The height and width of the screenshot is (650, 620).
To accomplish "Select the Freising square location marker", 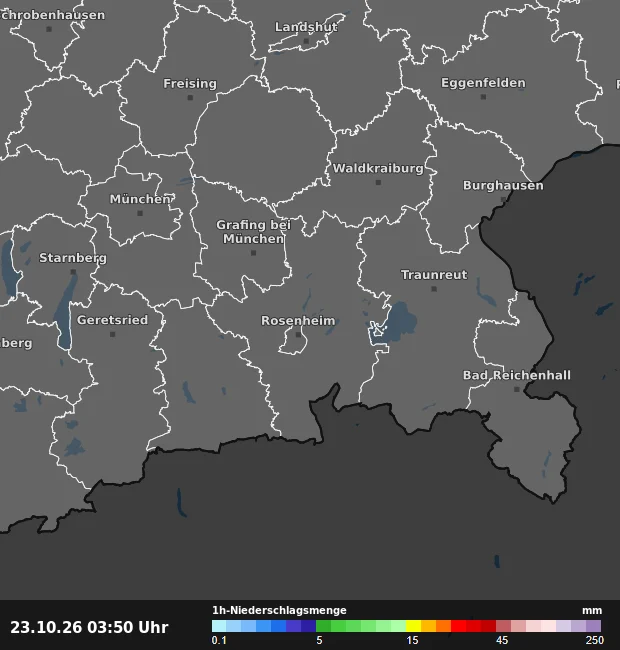I will [x=190, y=98].
